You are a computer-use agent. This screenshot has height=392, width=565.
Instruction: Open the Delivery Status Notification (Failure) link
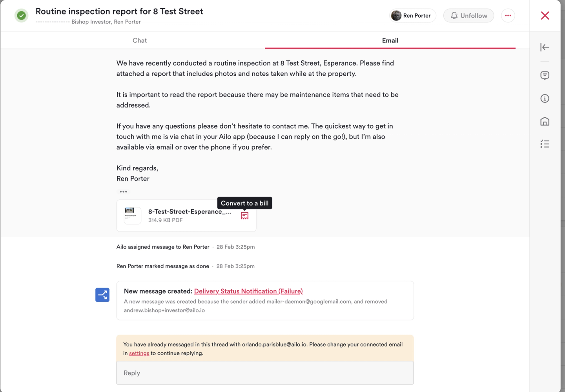coord(248,291)
